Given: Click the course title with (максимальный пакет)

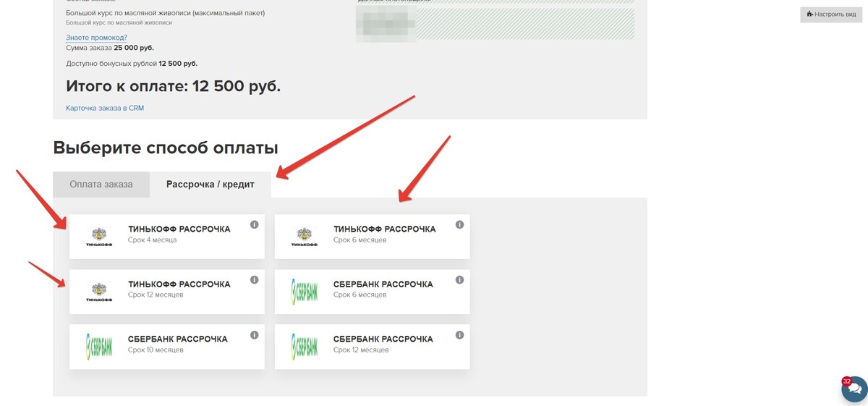Looking at the screenshot, I should [165, 13].
